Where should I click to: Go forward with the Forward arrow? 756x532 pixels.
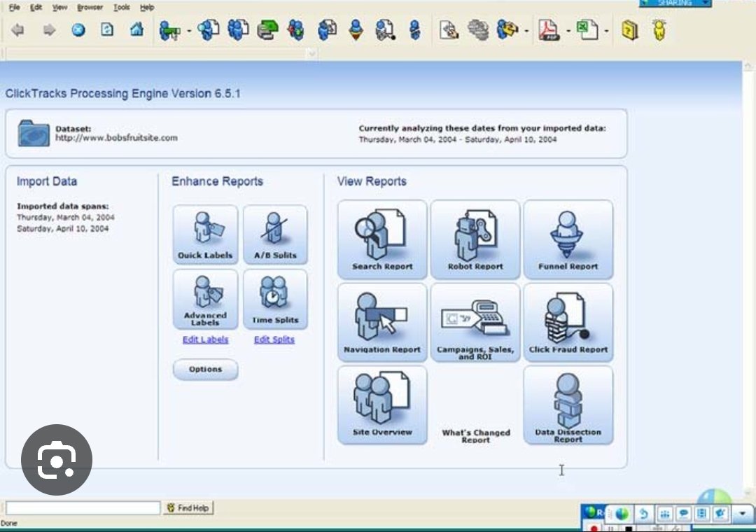pos(49,30)
